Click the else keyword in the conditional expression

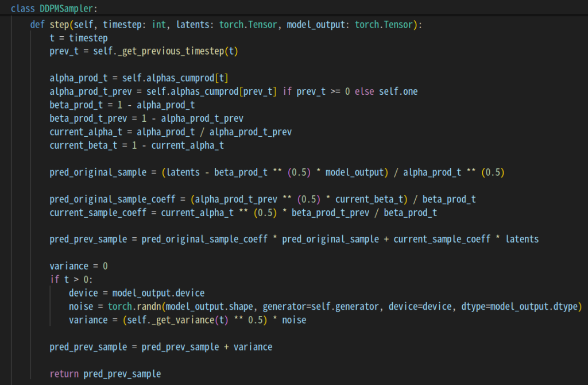[364, 91]
